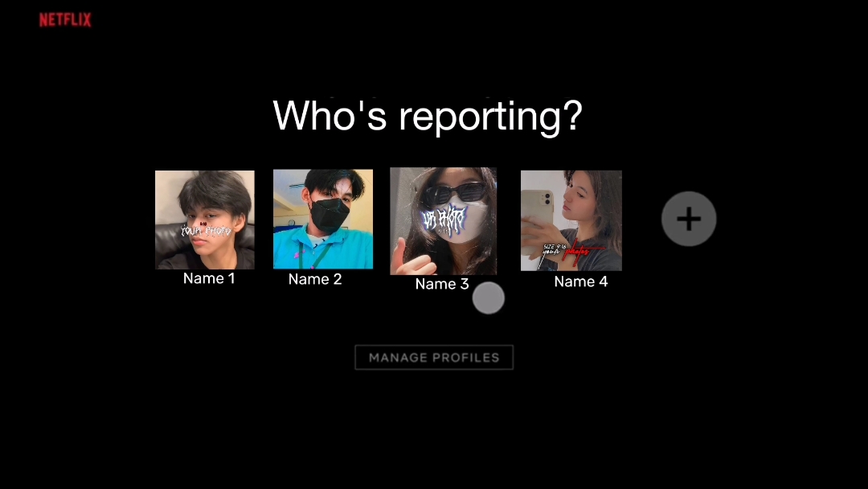
Task: Open the Name 4 profile picture
Action: click(571, 220)
